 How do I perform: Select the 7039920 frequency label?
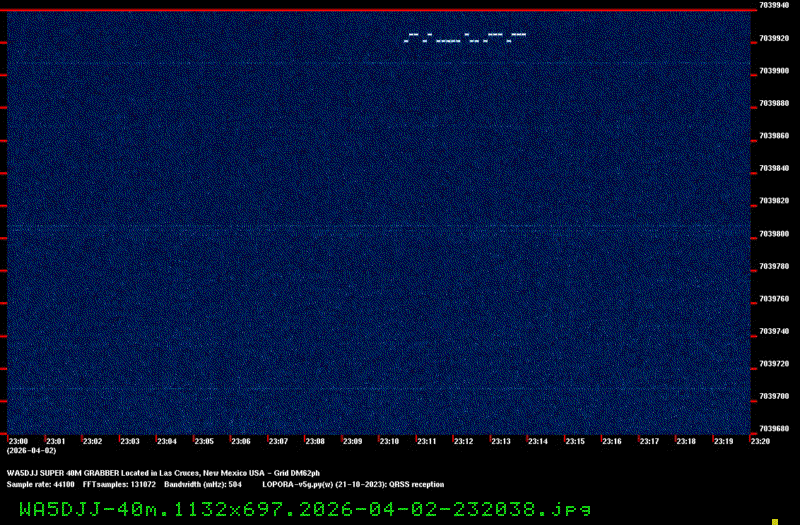(774, 38)
